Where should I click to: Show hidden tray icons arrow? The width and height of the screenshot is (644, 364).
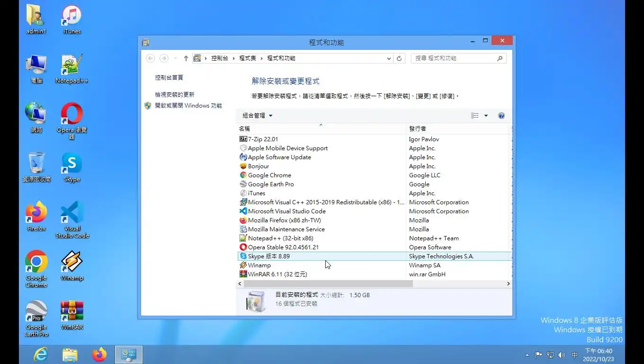pos(527,355)
